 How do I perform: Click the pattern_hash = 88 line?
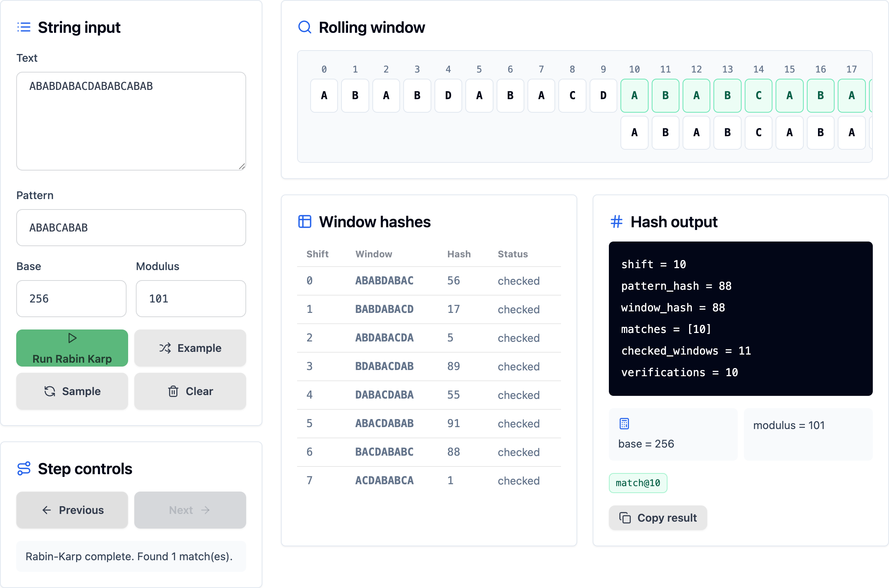(x=676, y=286)
